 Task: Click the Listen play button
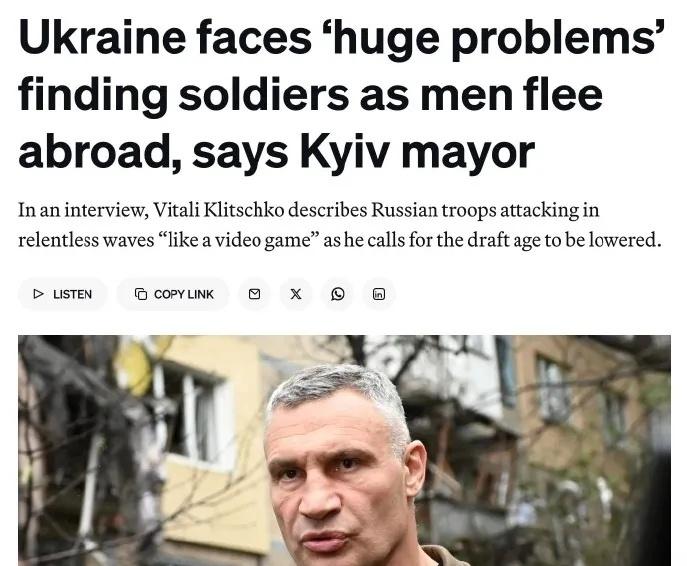coord(63,294)
